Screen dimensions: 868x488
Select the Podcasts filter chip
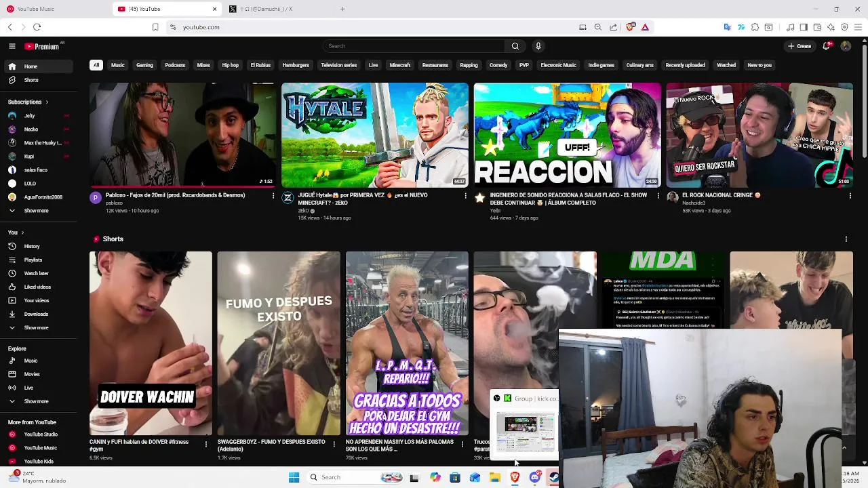tap(175, 65)
